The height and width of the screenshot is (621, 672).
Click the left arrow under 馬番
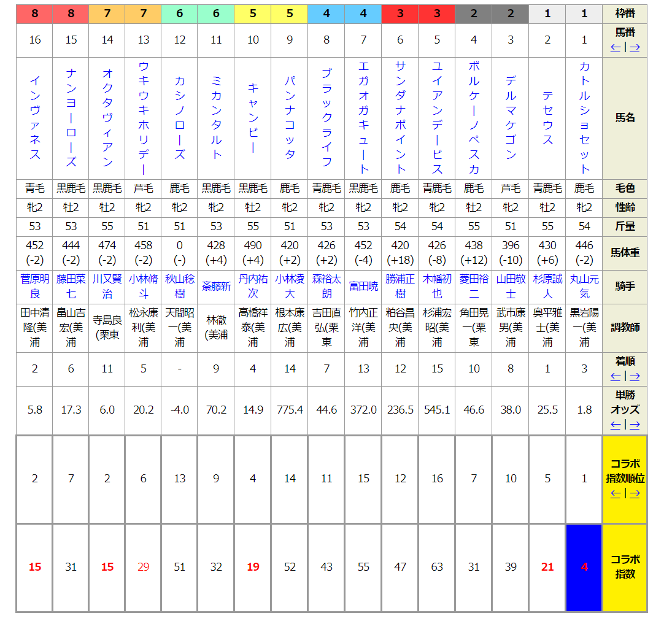click(616, 48)
